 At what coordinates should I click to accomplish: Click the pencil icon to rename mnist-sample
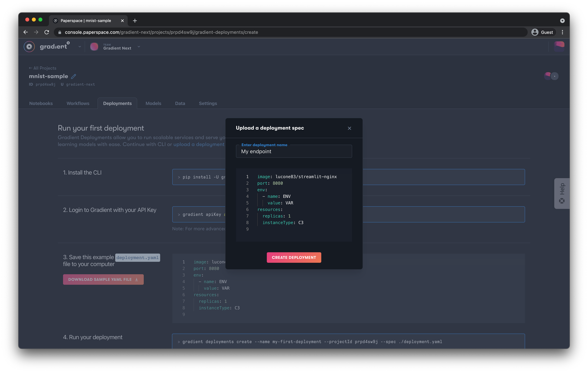[73, 76]
